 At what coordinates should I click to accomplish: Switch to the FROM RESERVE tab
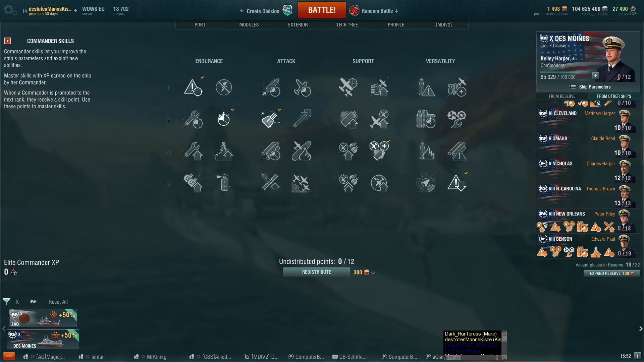(x=562, y=96)
